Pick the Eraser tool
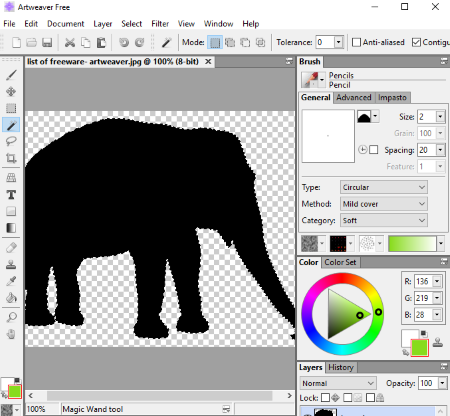Screen dimensions: 450x416 tap(11, 248)
